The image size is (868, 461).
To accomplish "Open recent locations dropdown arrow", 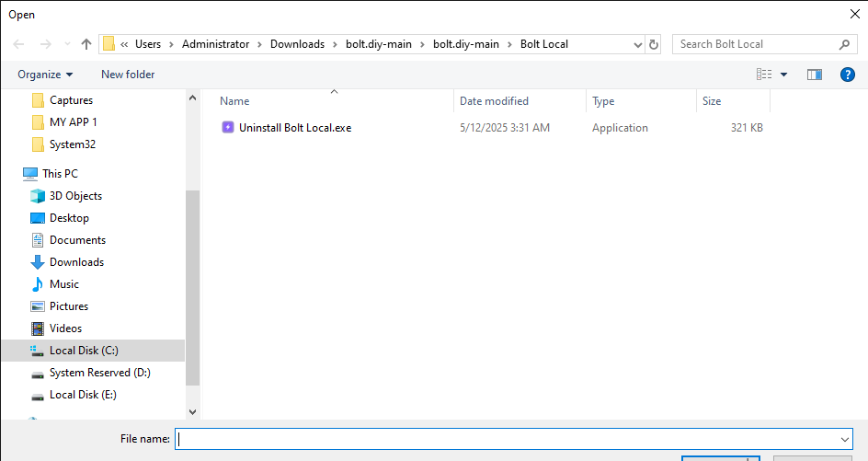I will (67, 44).
